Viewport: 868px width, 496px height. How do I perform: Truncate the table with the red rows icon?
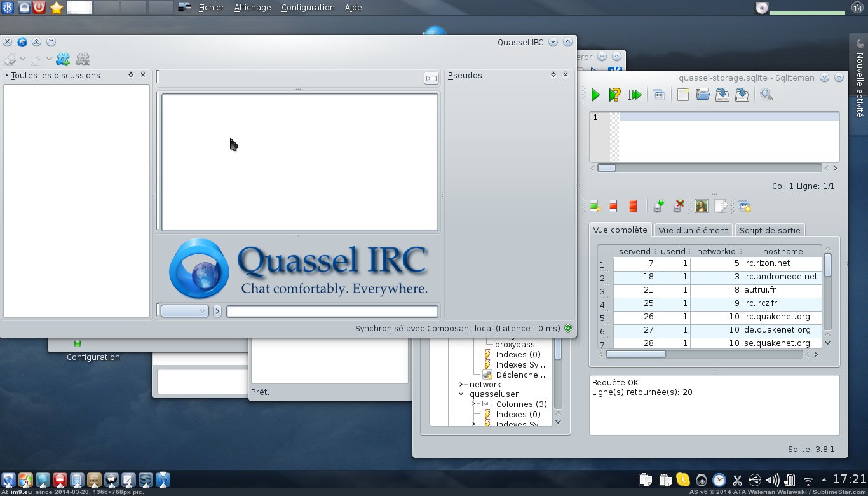(633, 206)
